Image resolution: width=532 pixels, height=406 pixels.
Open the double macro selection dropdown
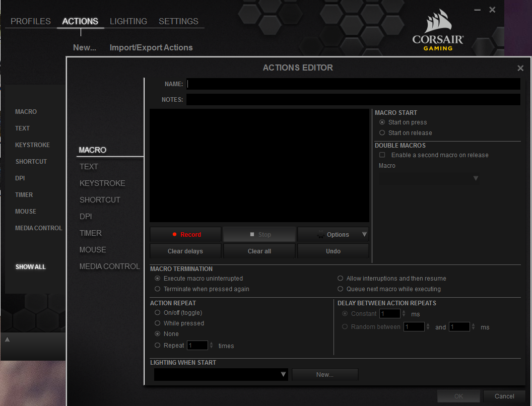(x=429, y=178)
